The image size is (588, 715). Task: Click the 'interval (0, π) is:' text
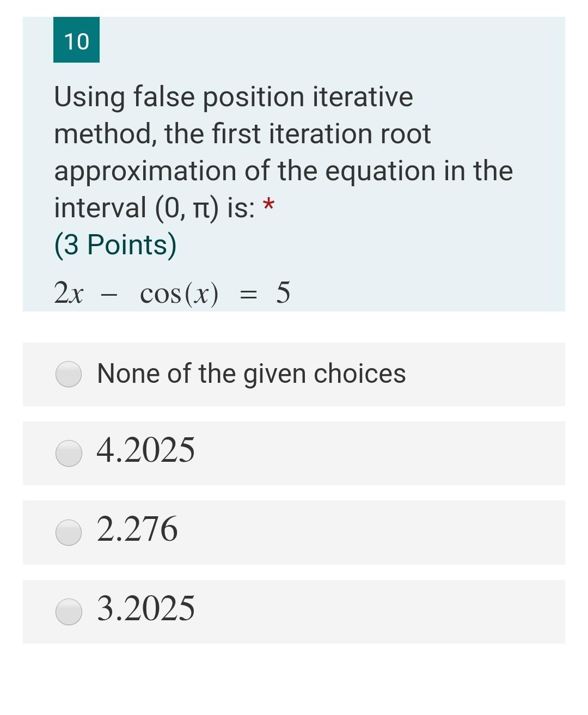coord(155,207)
